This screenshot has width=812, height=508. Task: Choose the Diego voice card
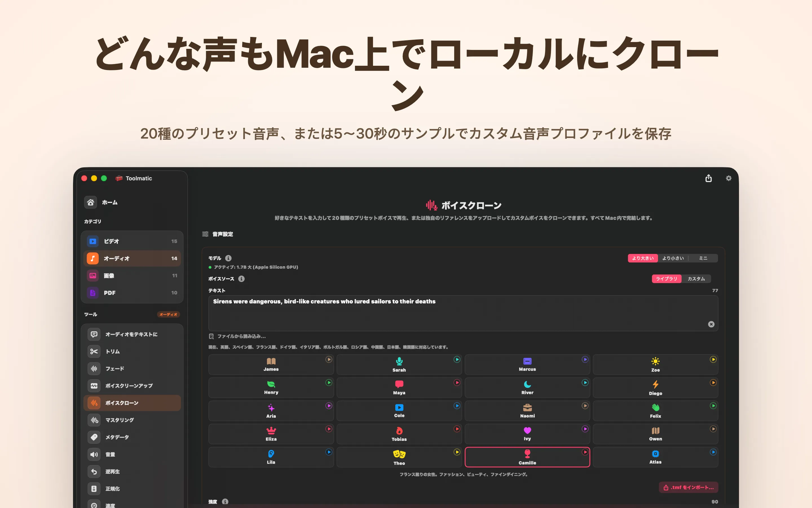coord(655,388)
